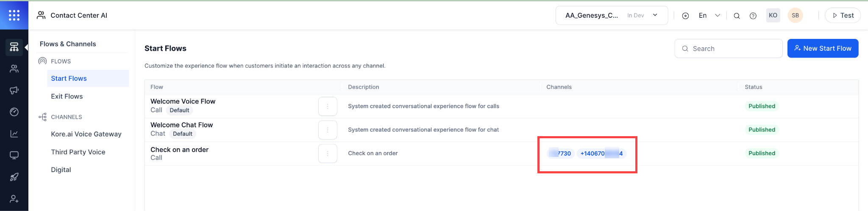Open the apps grid launcher icon

coord(14,15)
